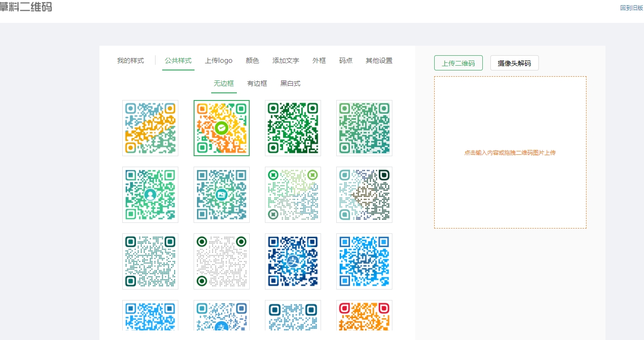This screenshot has height=340, width=644.
Task: Pick gray dotted QR with green circle corners
Action: [222, 261]
